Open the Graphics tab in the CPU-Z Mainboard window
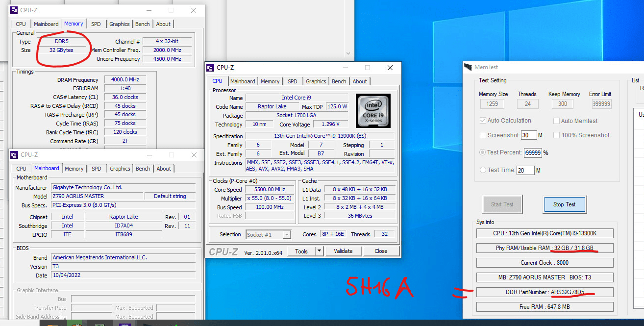Screen dimensions: 644x326 click(x=120, y=169)
